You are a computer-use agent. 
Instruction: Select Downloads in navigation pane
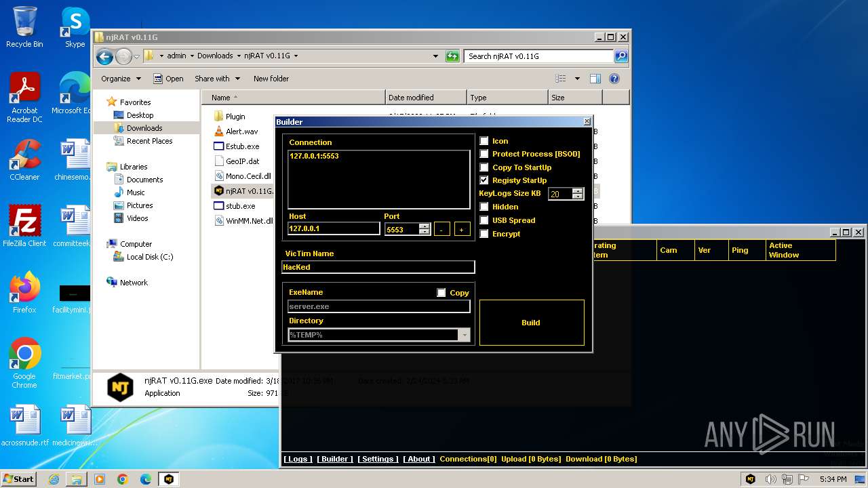pyautogui.click(x=144, y=128)
